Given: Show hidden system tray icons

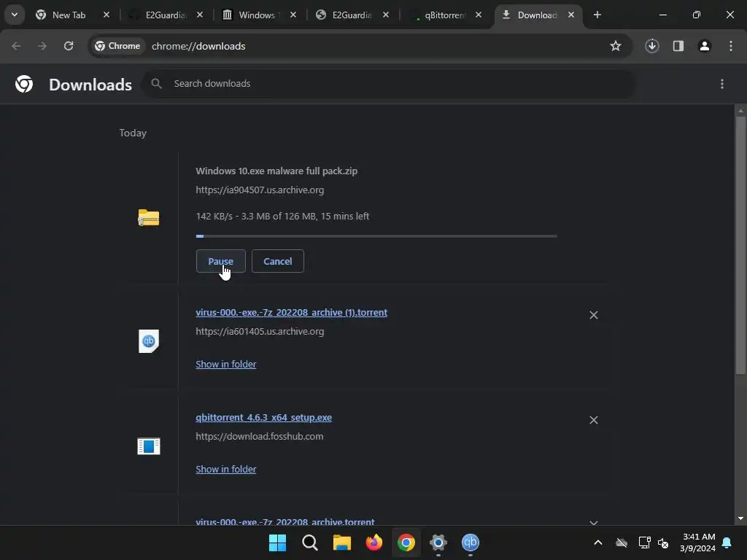Looking at the screenshot, I should pyautogui.click(x=598, y=542).
